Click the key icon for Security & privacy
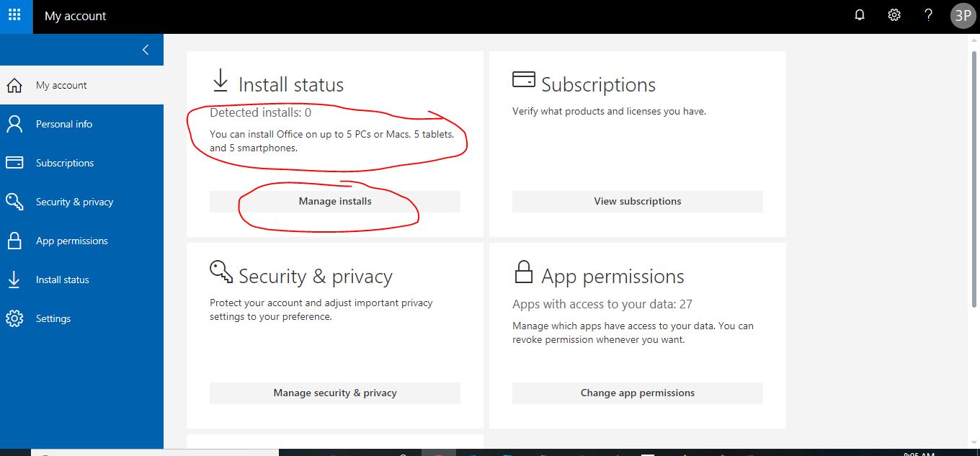This screenshot has height=456, width=980. pos(14,202)
